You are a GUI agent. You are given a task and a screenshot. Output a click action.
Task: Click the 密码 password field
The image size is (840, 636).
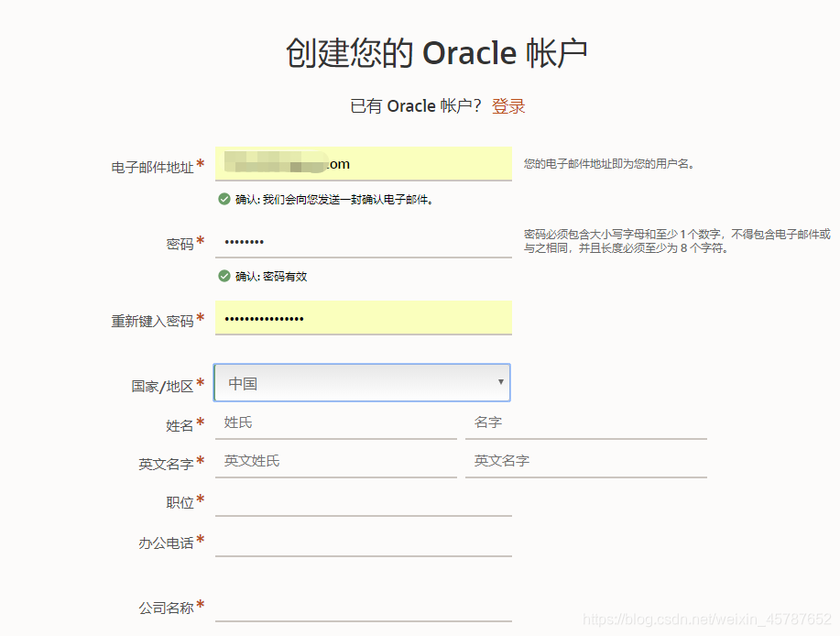pyautogui.click(x=364, y=242)
